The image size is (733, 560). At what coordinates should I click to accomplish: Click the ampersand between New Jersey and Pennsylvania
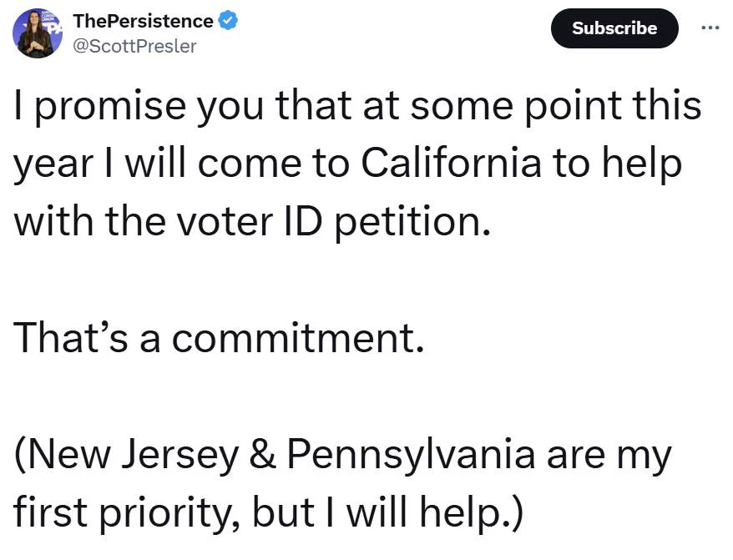(x=263, y=454)
